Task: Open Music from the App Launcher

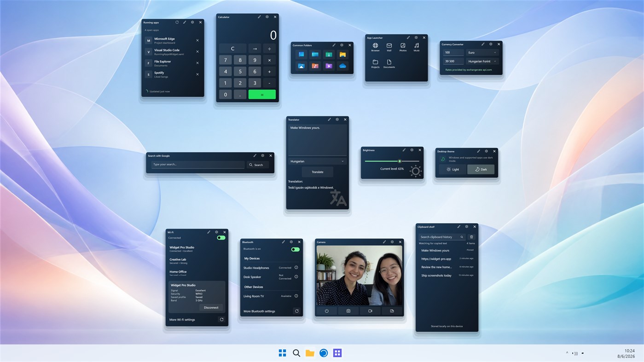Action: point(417,47)
